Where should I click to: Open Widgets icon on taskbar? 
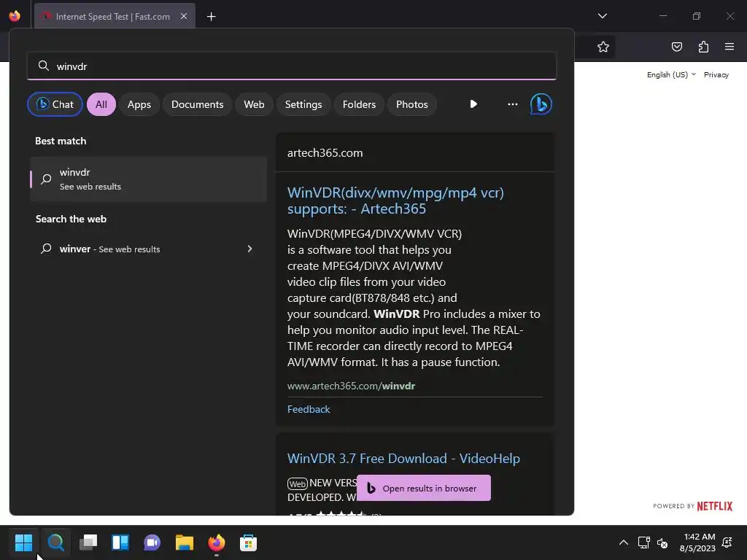(x=120, y=542)
